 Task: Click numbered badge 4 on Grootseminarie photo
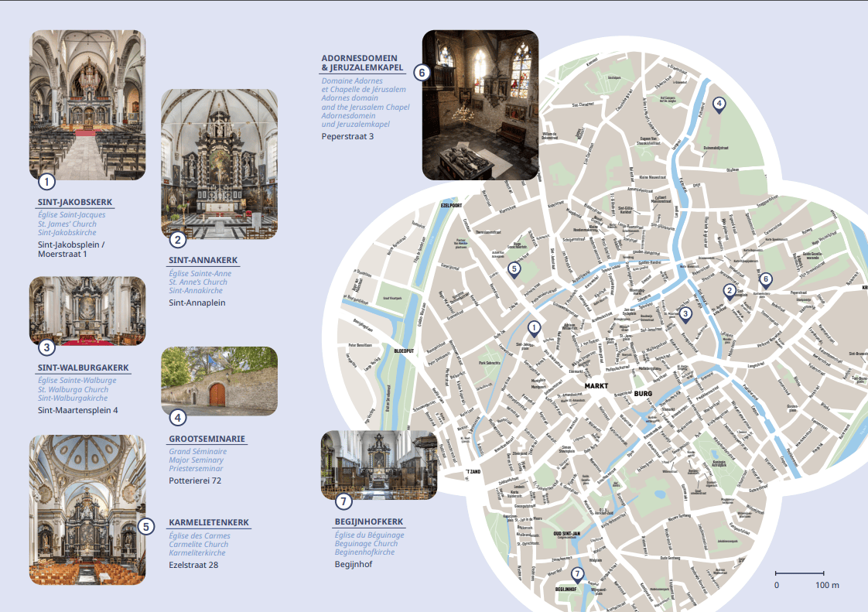pos(178,418)
